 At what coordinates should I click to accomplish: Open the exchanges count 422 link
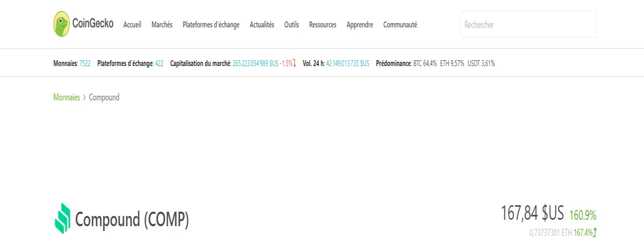(x=159, y=63)
